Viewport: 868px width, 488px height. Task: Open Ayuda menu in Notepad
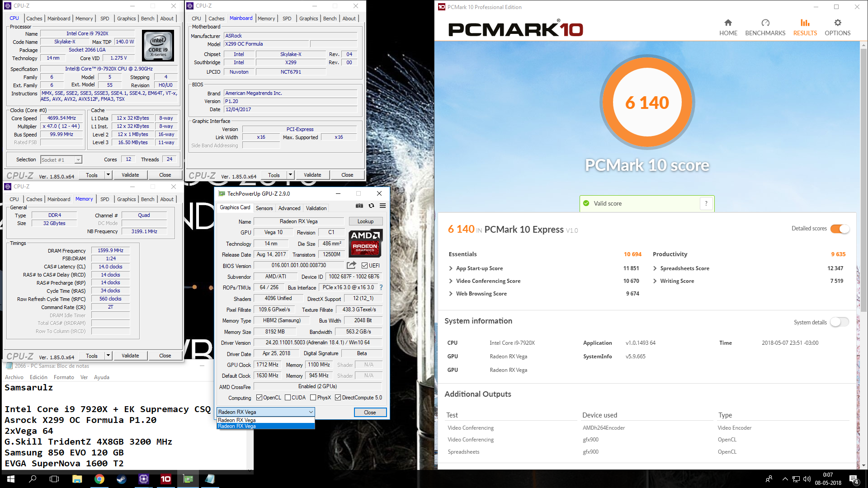[x=101, y=377]
